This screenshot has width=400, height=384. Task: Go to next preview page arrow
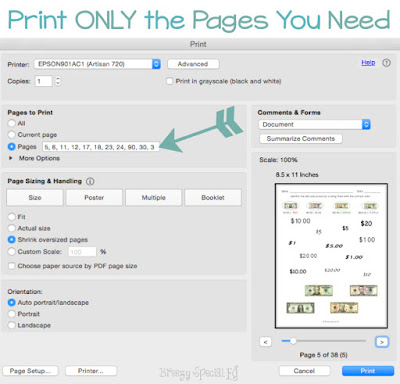(382, 342)
